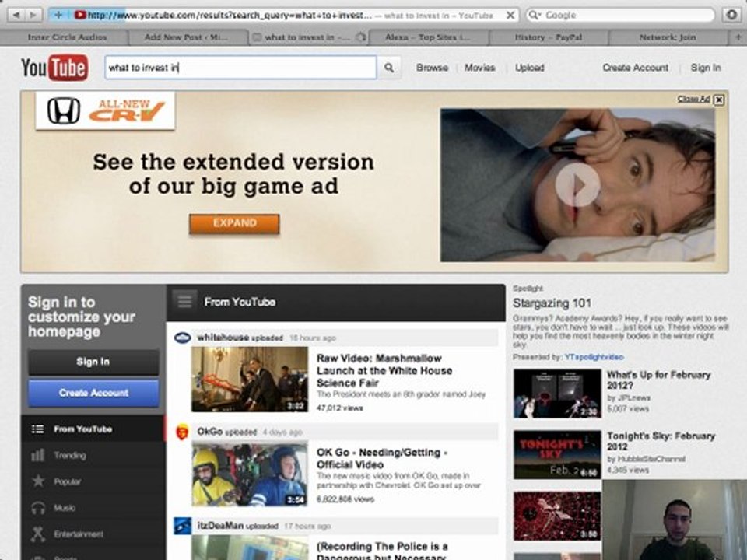Image resolution: width=747 pixels, height=560 pixels.
Task: Click the Google search field
Action: [620, 16]
